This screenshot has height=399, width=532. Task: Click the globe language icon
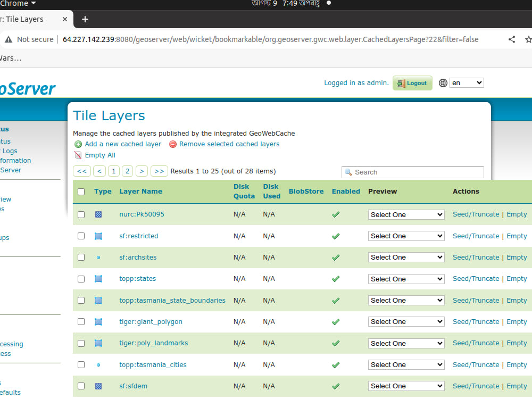(x=443, y=83)
